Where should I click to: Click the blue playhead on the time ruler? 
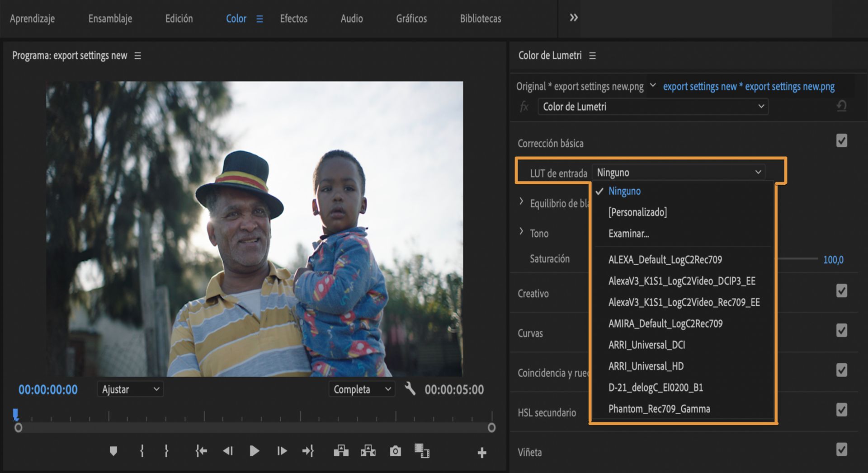point(16,414)
